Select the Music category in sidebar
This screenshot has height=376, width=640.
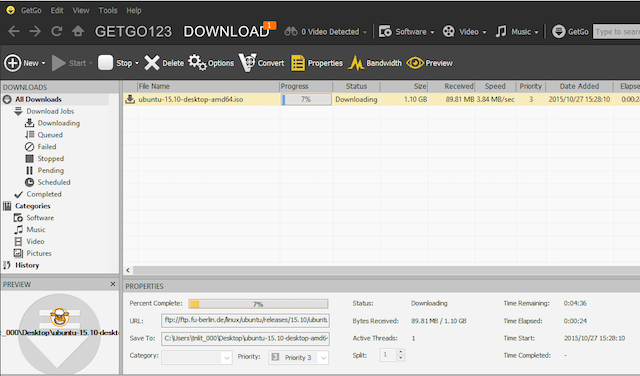[x=36, y=229]
